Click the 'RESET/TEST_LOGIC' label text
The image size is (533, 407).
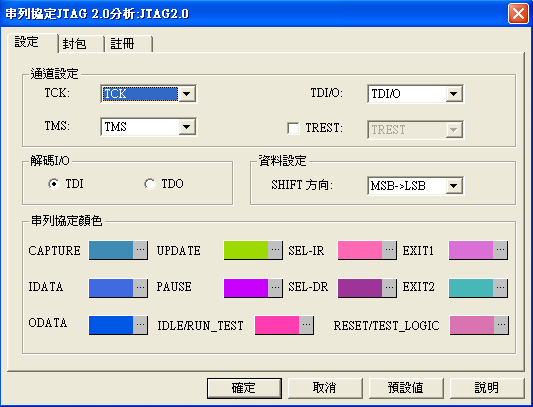click(386, 326)
